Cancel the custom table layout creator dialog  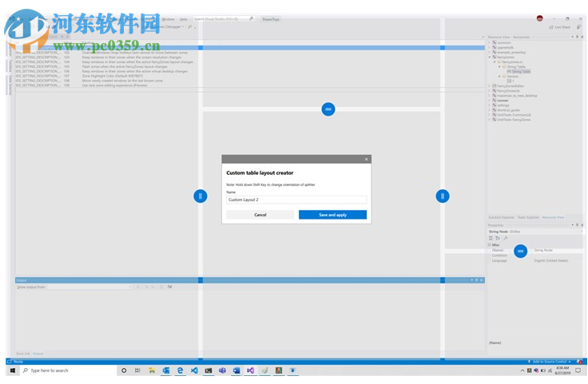pyautogui.click(x=260, y=215)
